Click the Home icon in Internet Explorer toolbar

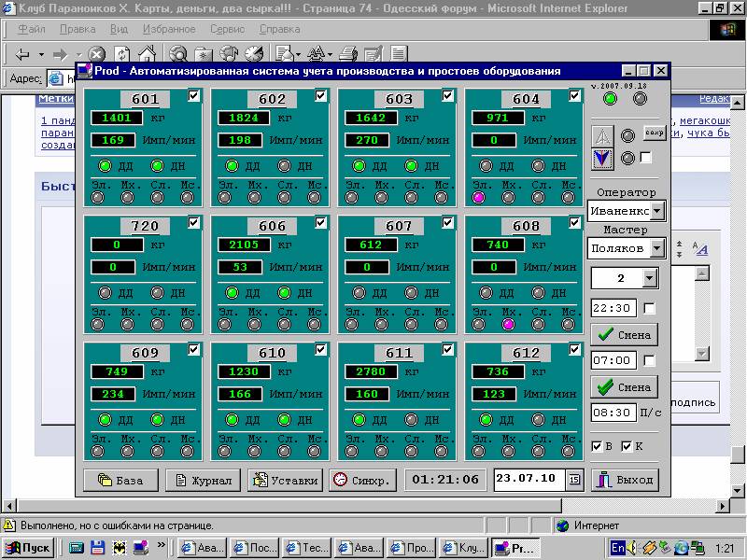point(148,54)
